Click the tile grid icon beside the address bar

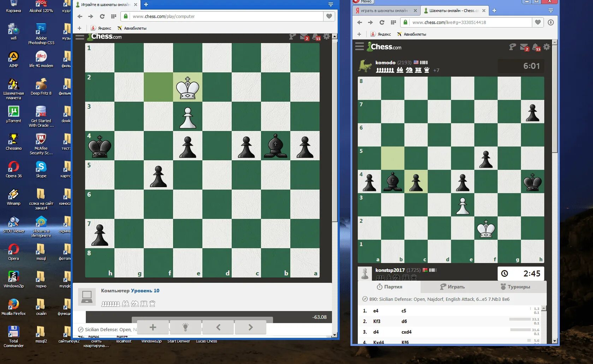[113, 16]
